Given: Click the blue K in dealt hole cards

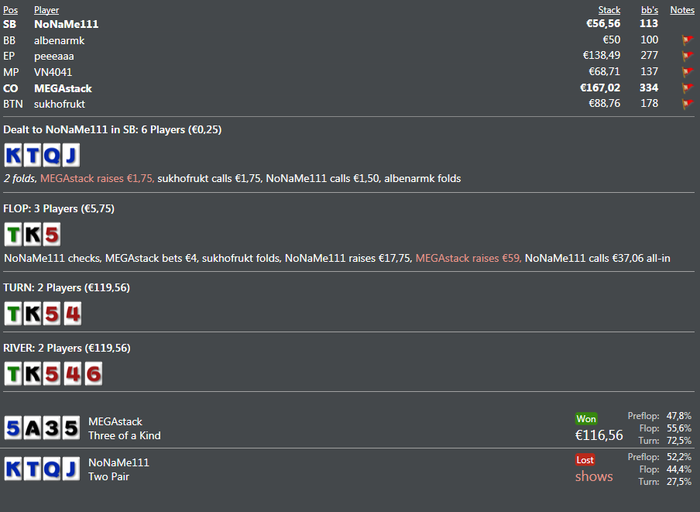Looking at the screenshot, I should (13, 155).
